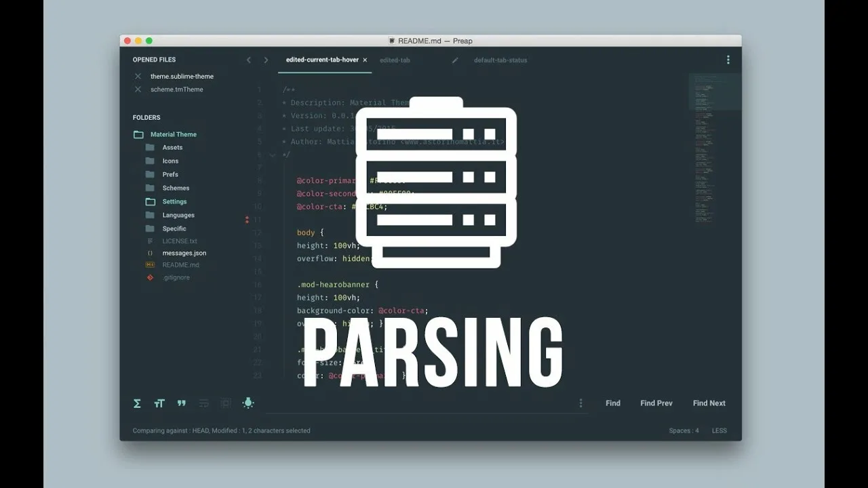
Task: Click the red gutter marker at line 11
Action: point(247,220)
